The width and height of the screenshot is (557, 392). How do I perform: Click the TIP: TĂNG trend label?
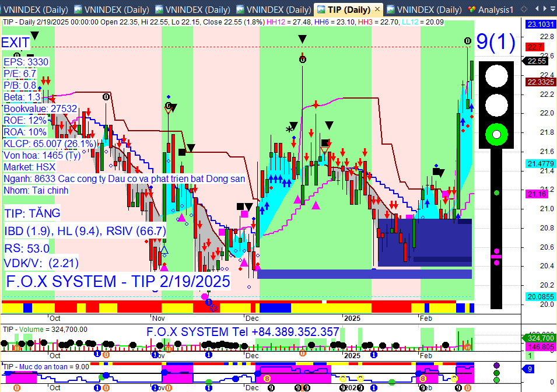coord(32,213)
